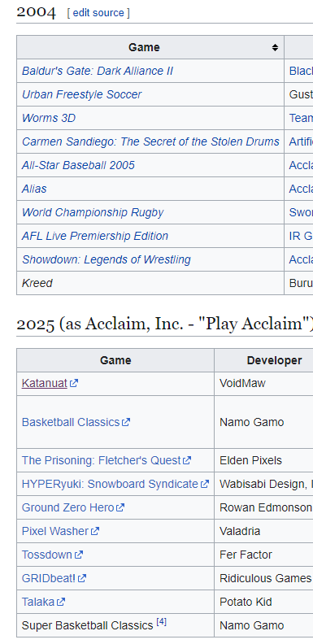Open Baldur's Gate: Dark Alliance II article

click(98, 71)
